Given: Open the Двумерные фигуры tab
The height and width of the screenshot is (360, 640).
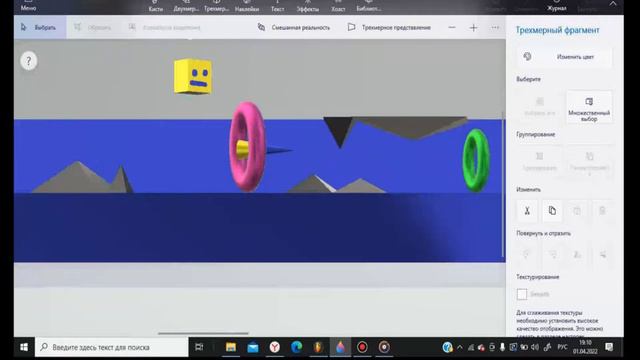Looking at the screenshot, I should (186, 6).
